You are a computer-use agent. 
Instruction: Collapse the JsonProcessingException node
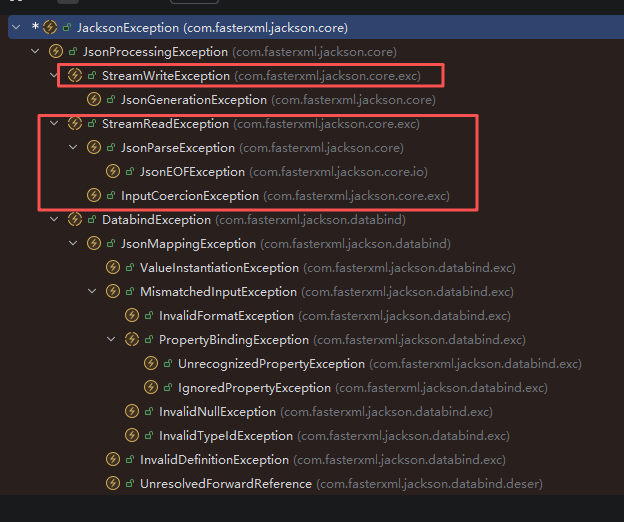37,51
